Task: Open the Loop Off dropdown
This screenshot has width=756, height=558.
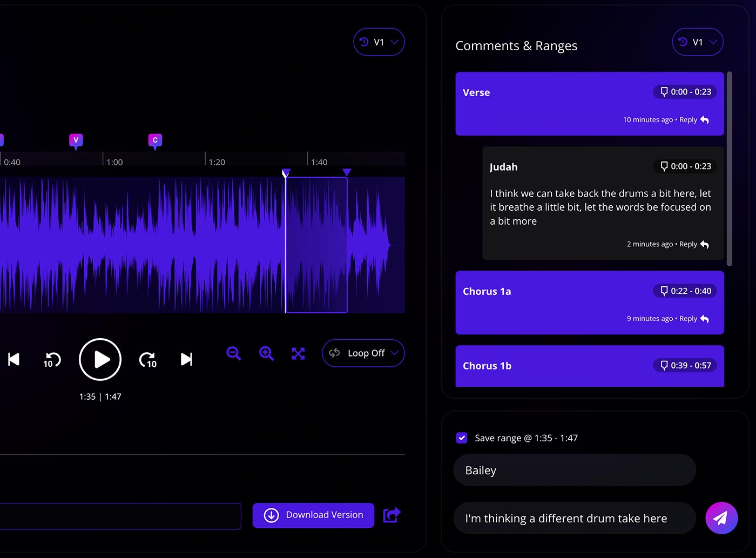Action: tap(363, 353)
